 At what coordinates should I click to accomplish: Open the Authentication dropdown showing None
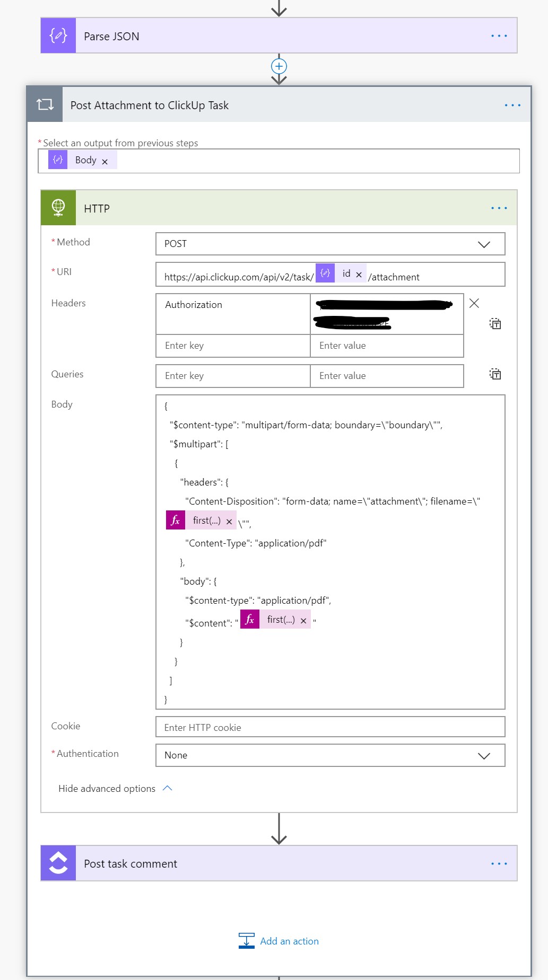click(330, 755)
